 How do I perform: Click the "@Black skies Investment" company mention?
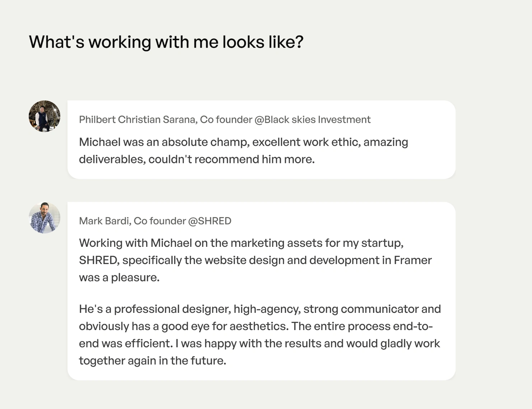[312, 119]
